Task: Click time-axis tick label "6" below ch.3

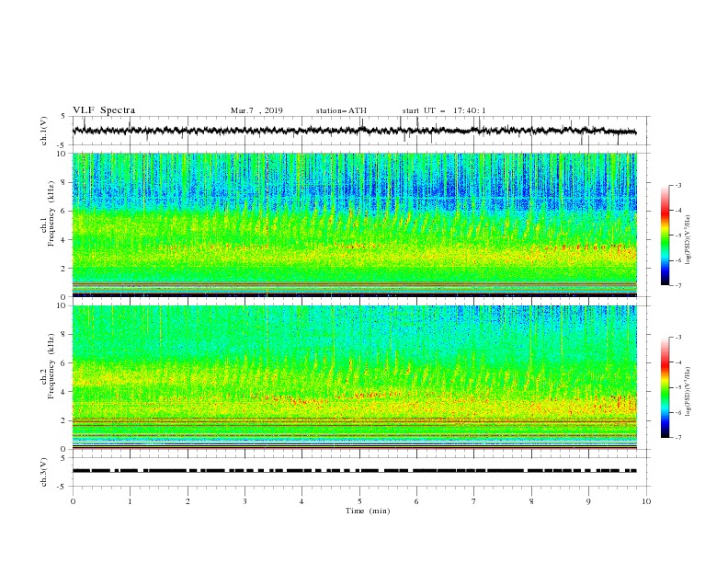Action: tap(416, 501)
